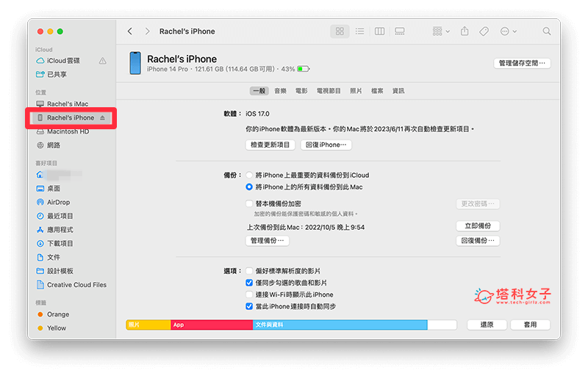Screen dimensions: 588x376
Task: Click 檢查更新項目 button
Action: 270,145
